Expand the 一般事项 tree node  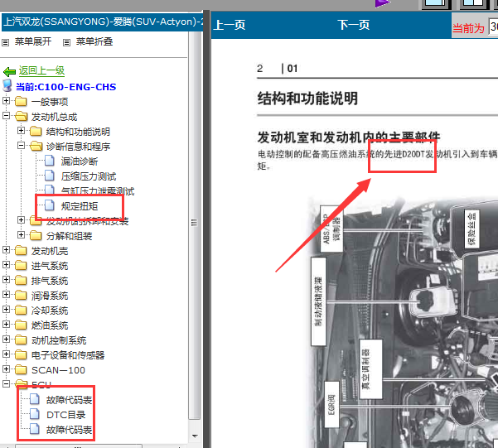[x=6, y=101]
